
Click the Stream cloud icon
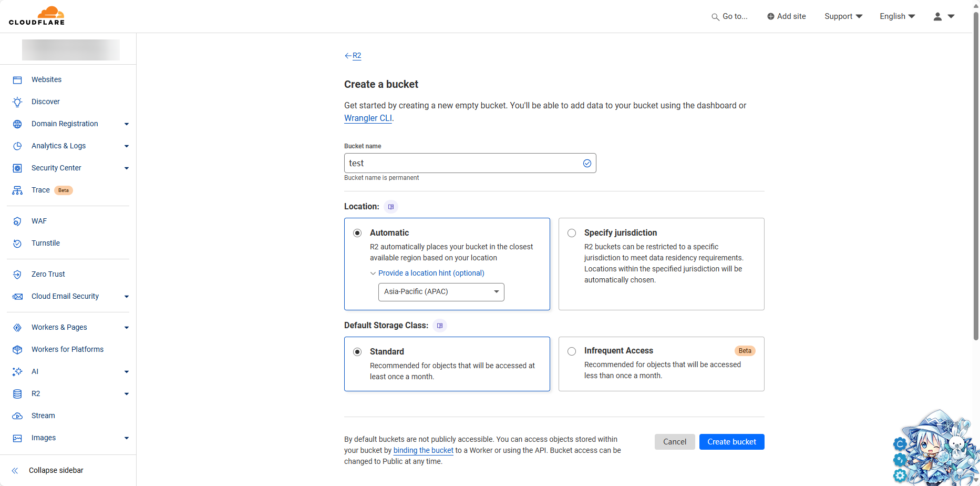point(17,416)
